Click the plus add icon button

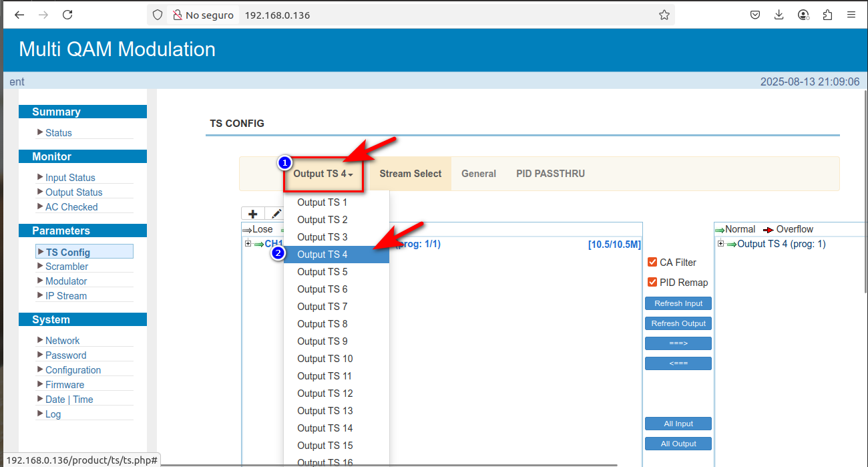253,214
